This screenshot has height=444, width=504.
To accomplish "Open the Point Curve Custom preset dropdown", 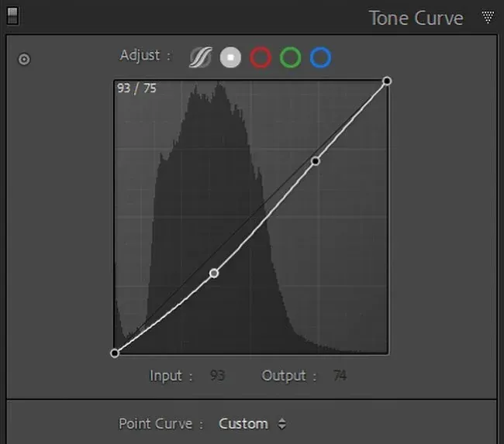I will coord(243,424).
